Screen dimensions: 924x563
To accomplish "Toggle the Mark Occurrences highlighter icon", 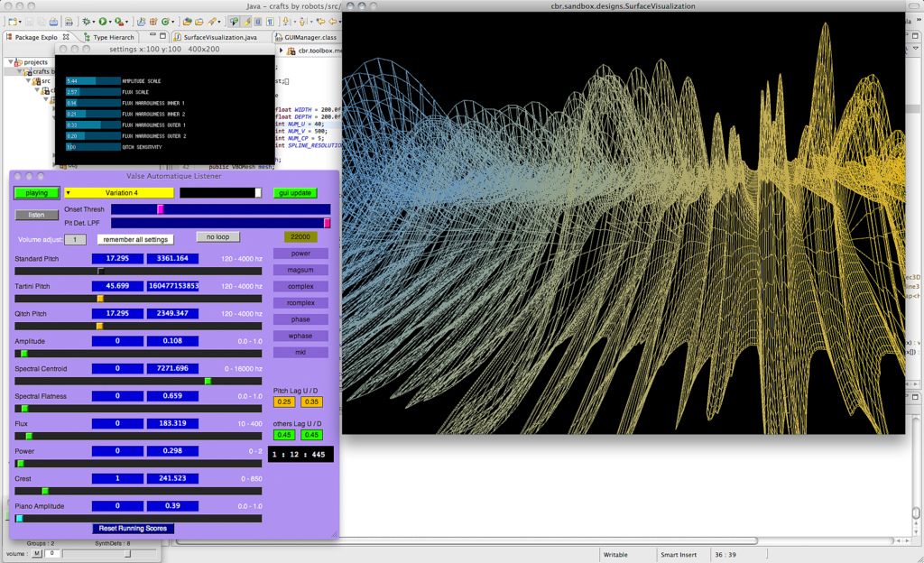I will [245, 22].
